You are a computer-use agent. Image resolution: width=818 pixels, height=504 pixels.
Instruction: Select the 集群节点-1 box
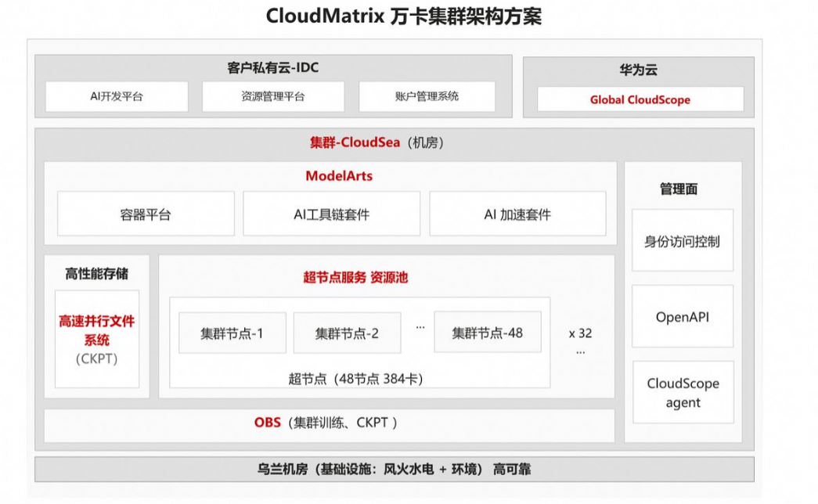[x=232, y=333]
